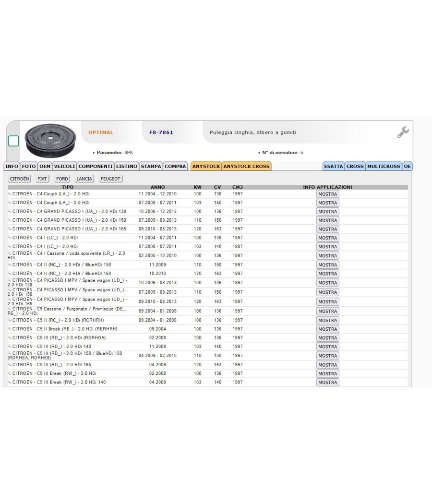Viewport: 432px width, 504px height.
Task: Click the CM3 column header
Action: coord(238,187)
